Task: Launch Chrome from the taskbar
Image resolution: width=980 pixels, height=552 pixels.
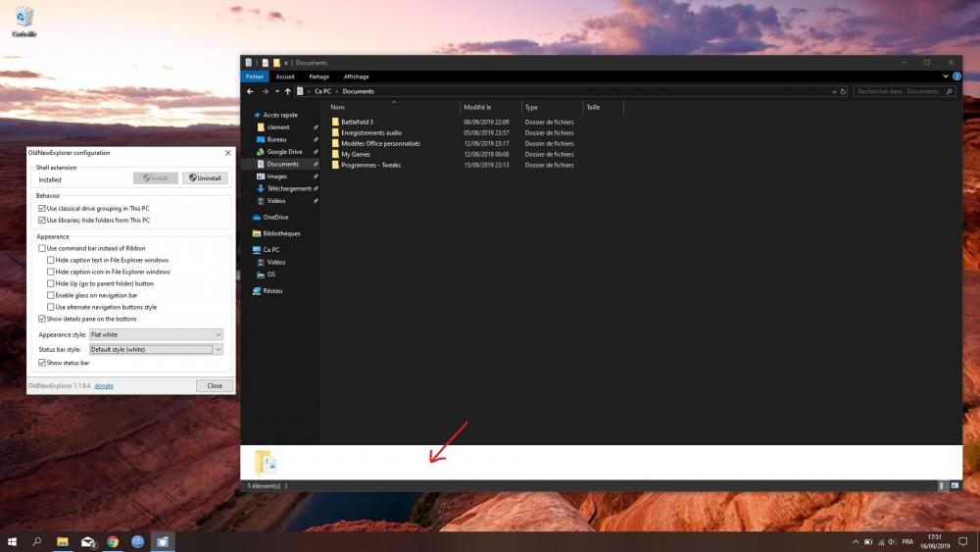Action: pos(113,541)
